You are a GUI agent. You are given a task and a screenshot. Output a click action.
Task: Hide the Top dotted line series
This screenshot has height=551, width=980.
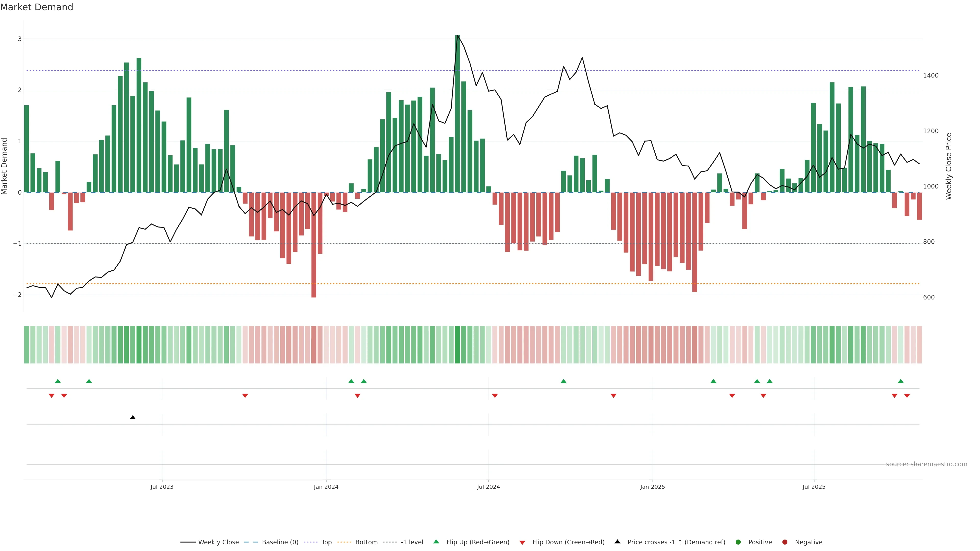[x=326, y=542]
